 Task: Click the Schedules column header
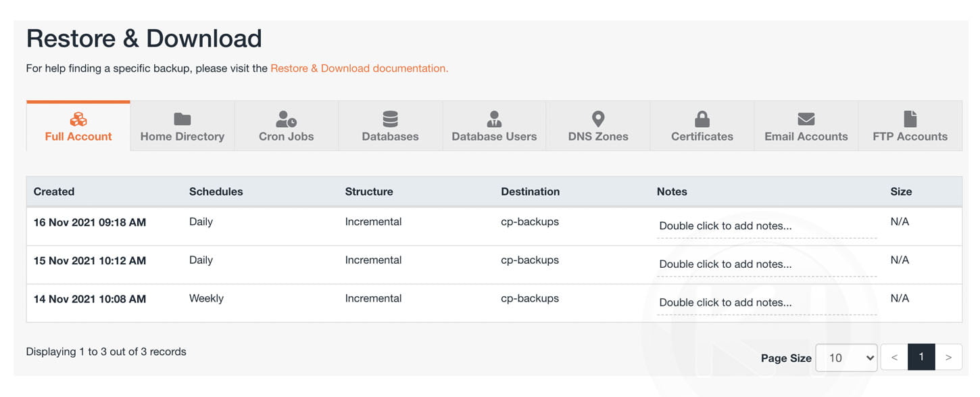pos(216,191)
